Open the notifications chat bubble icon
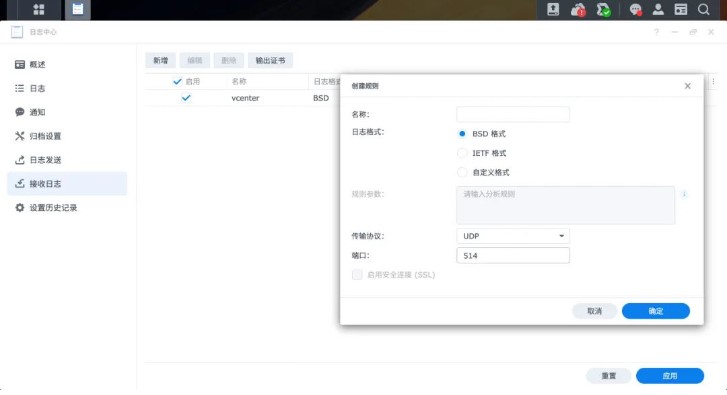Image resolution: width=727 pixels, height=395 pixels. 635,9
